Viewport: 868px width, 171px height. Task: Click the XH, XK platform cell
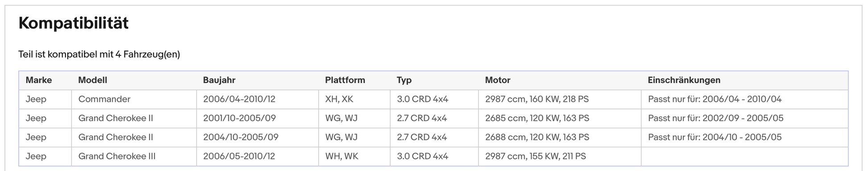354,99
